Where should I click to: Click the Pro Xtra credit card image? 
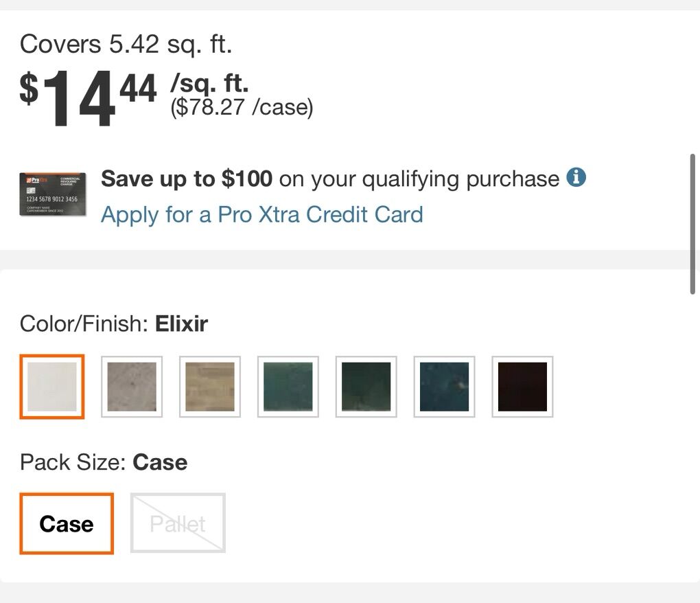[x=52, y=194]
